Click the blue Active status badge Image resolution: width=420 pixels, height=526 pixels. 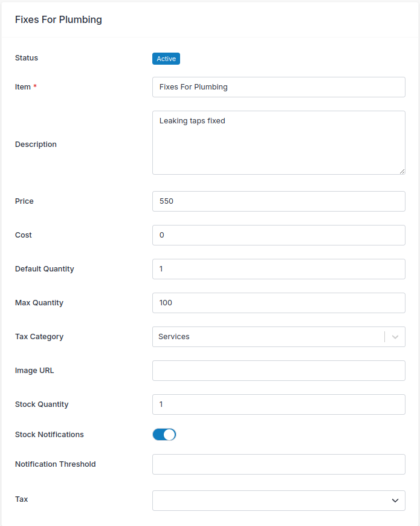tap(166, 59)
